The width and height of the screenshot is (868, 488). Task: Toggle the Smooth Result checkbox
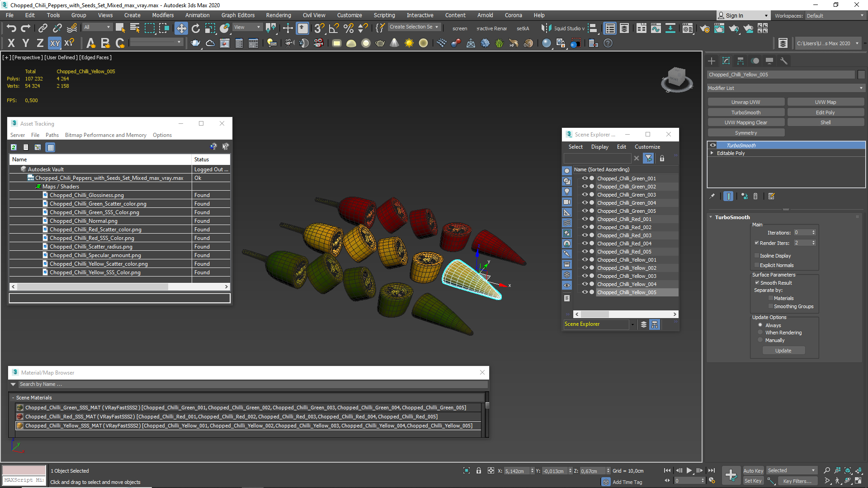click(757, 283)
